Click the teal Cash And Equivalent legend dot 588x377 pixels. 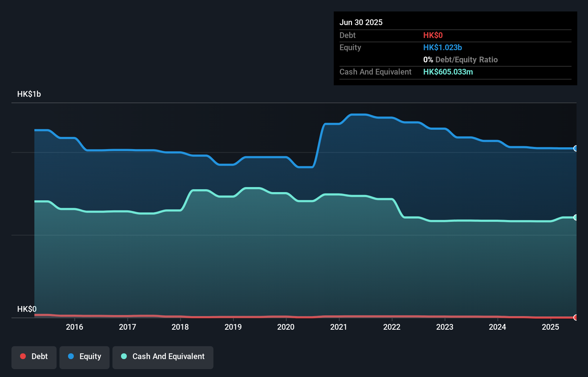point(124,356)
